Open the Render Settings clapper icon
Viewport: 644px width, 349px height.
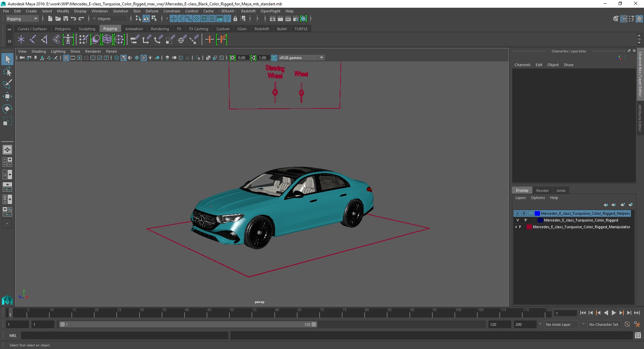point(296,19)
